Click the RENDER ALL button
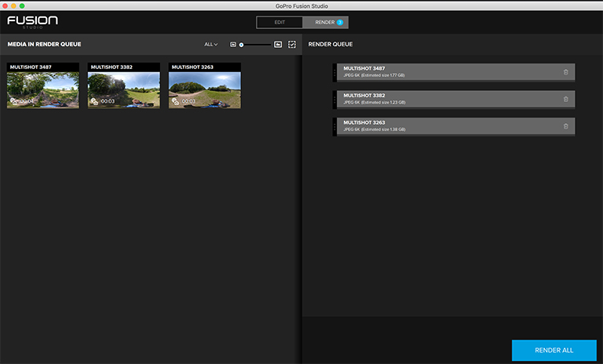603x364 pixels. [x=554, y=350]
